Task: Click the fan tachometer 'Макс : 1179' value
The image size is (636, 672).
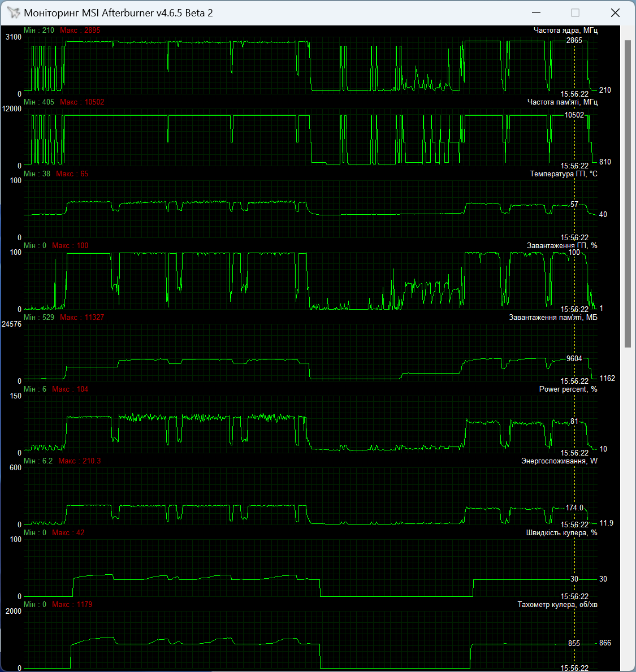Action: tap(72, 605)
